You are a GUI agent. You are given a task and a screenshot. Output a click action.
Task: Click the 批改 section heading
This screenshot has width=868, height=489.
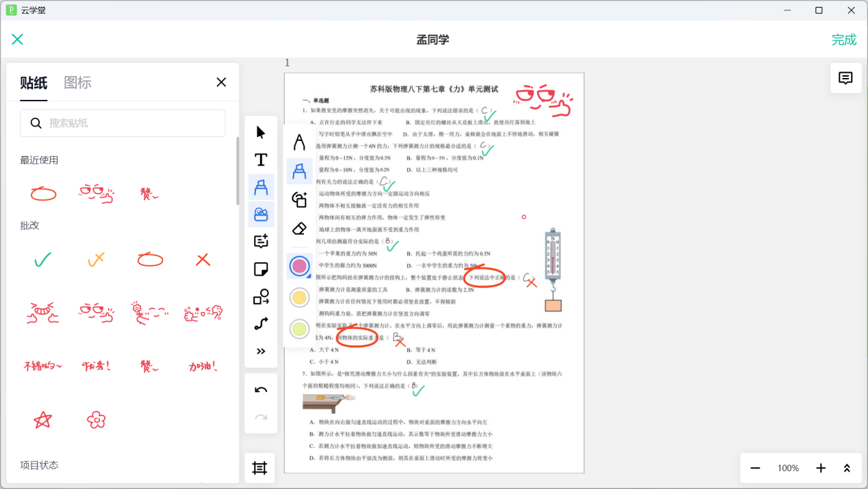(x=29, y=225)
